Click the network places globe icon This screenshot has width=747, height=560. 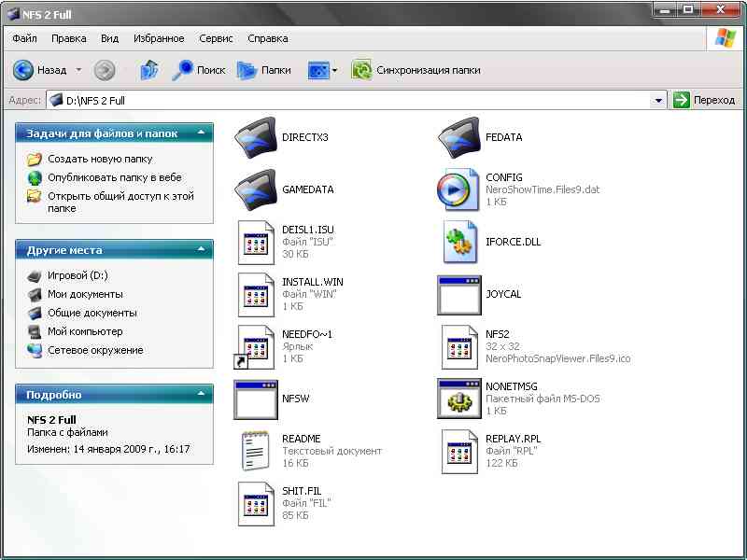(x=35, y=351)
